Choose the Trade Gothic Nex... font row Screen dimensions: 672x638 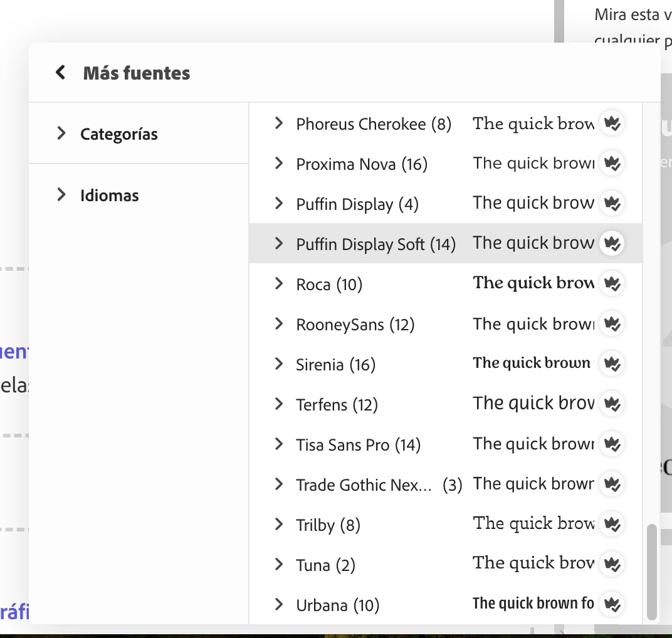coord(445,484)
